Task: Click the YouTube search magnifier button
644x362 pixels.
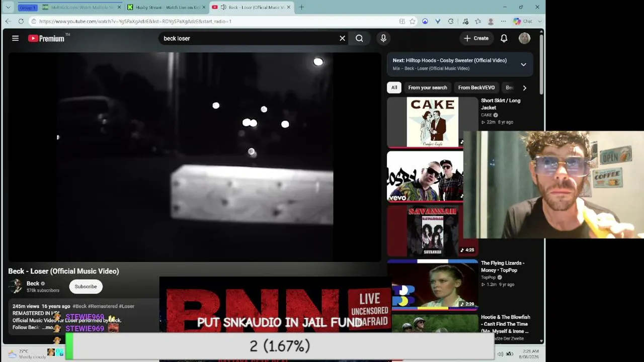Action: pyautogui.click(x=359, y=38)
